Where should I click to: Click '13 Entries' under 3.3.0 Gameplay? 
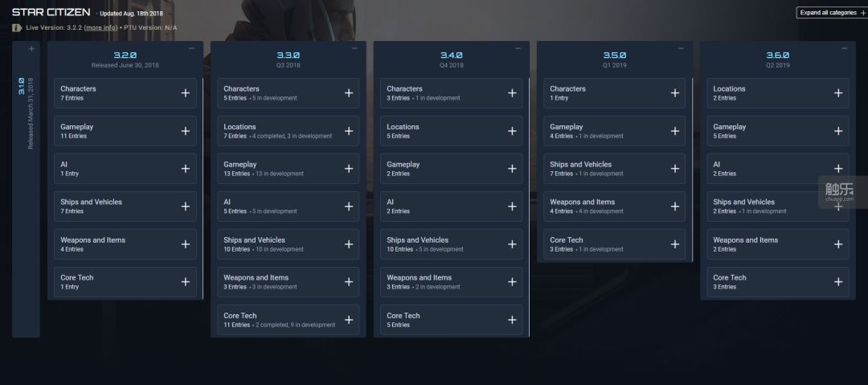point(236,174)
